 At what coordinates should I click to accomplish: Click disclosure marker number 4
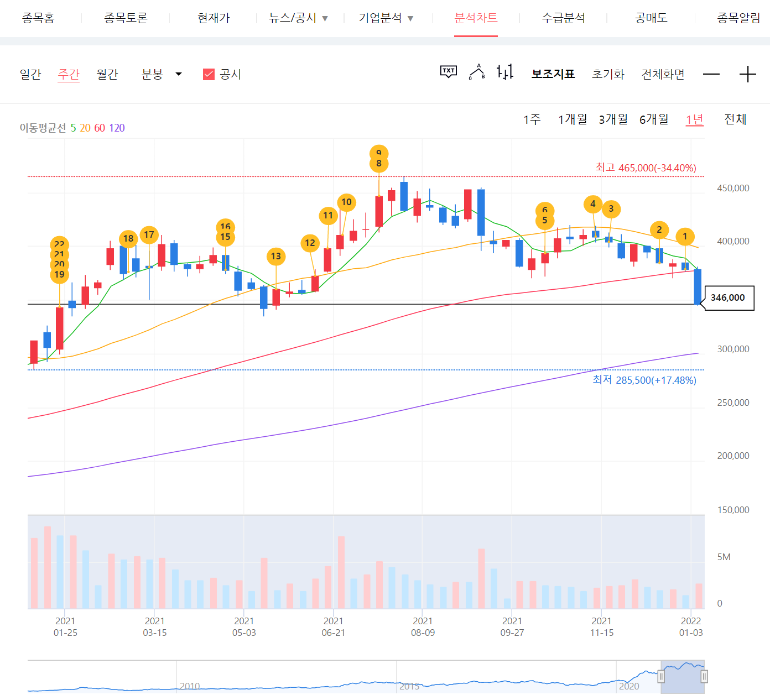coord(593,204)
